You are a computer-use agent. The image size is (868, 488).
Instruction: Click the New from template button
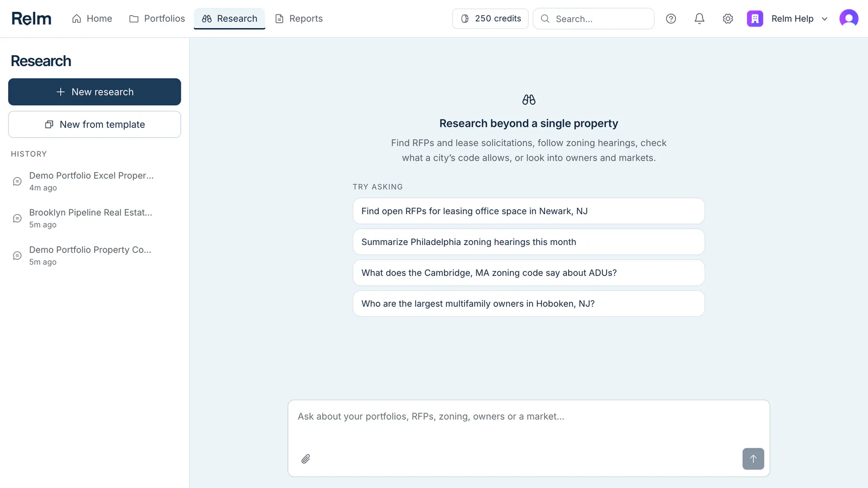(94, 125)
